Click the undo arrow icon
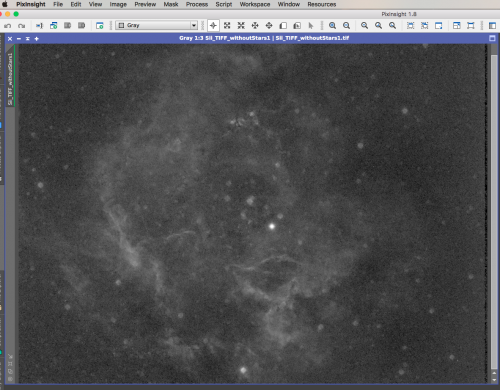The height and width of the screenshot is (390, 500). [x=8, y=26]
